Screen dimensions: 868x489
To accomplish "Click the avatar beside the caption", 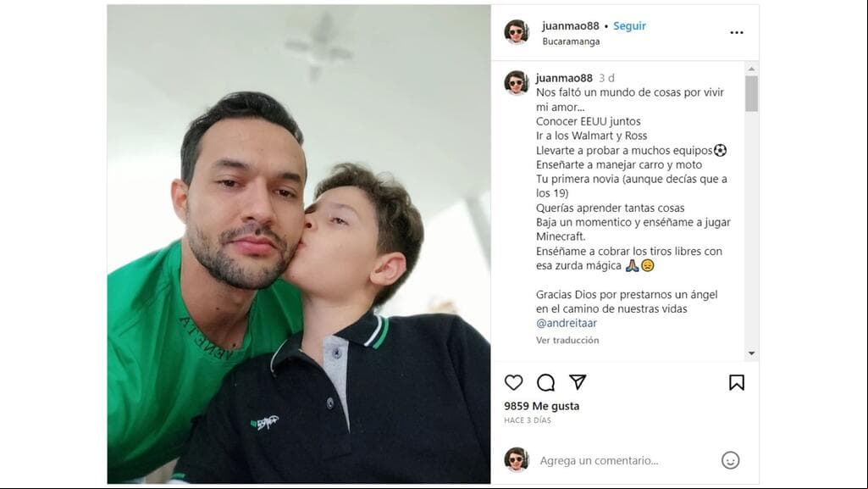I will pyautogui.click(x=517, y=83).
